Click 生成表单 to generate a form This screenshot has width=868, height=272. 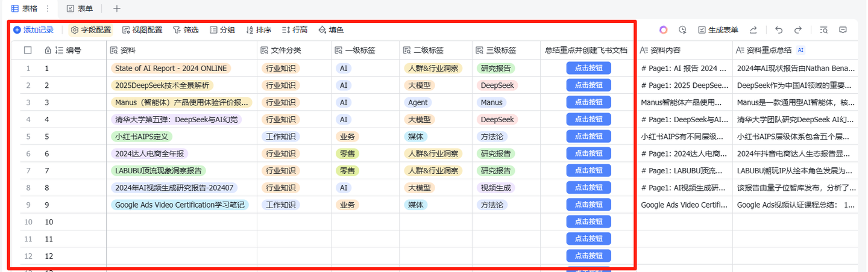coord(718,30)
